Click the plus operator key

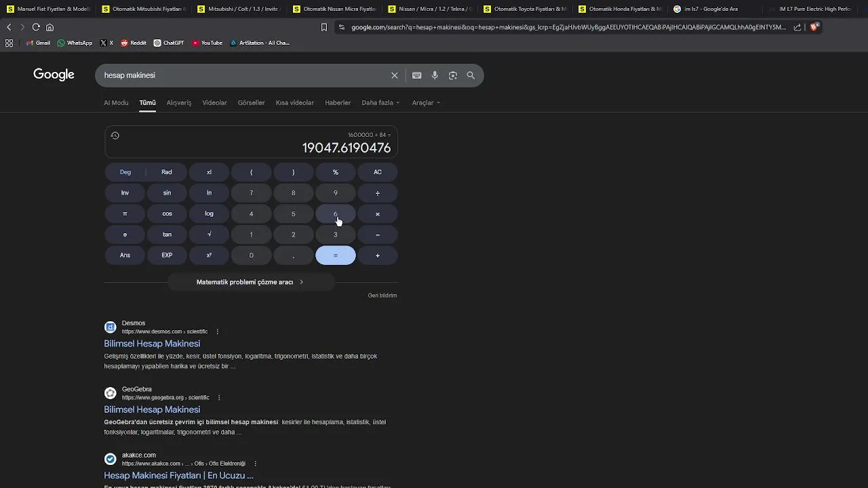[378, 256]
